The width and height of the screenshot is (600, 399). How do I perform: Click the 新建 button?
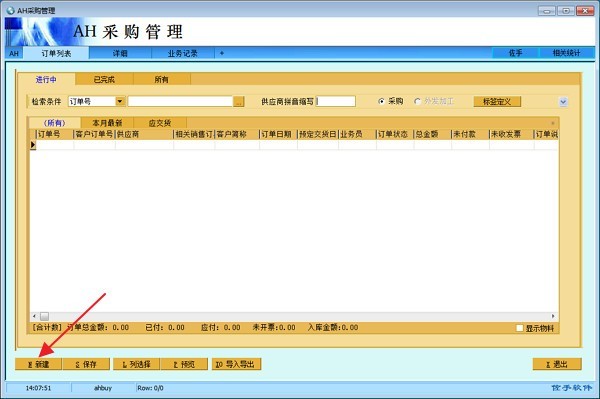[38, 364]
